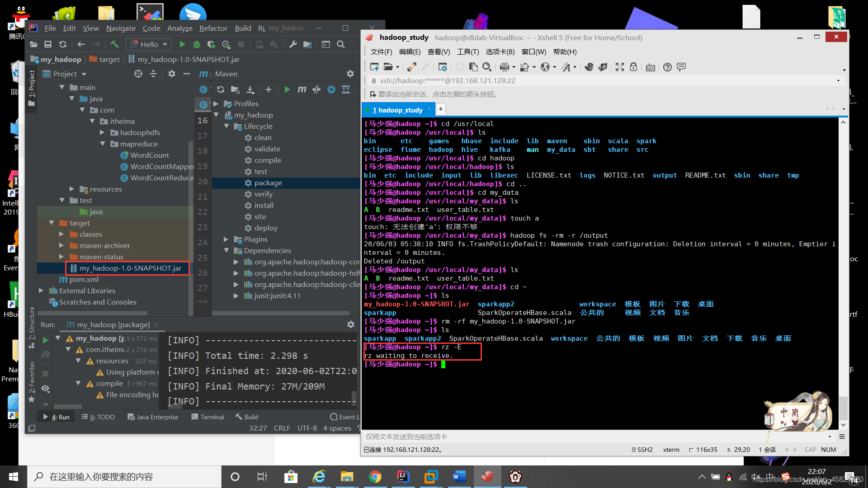This screenshot has height=488, width=868.
Task: Click the Debug bug icon
Action: point(197,44)
